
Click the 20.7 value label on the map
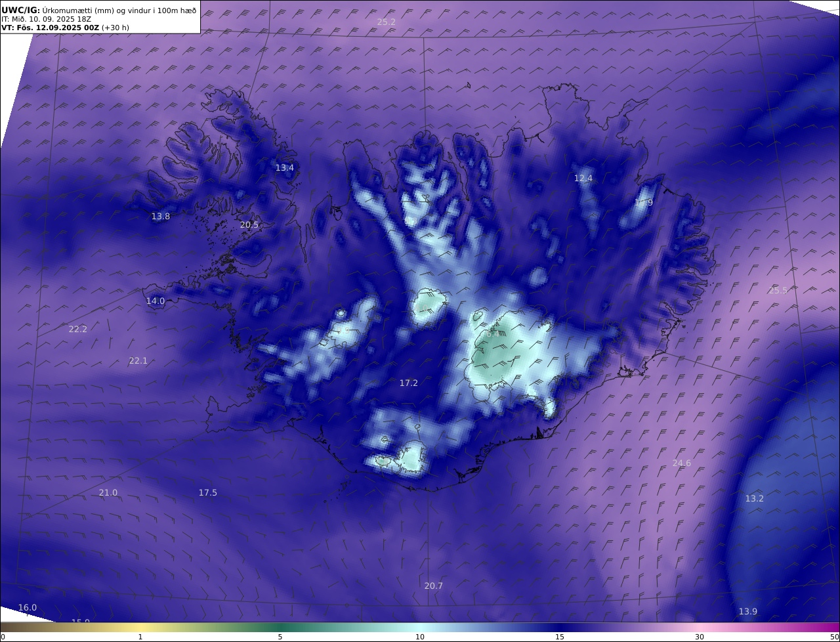tap(433, 586)
